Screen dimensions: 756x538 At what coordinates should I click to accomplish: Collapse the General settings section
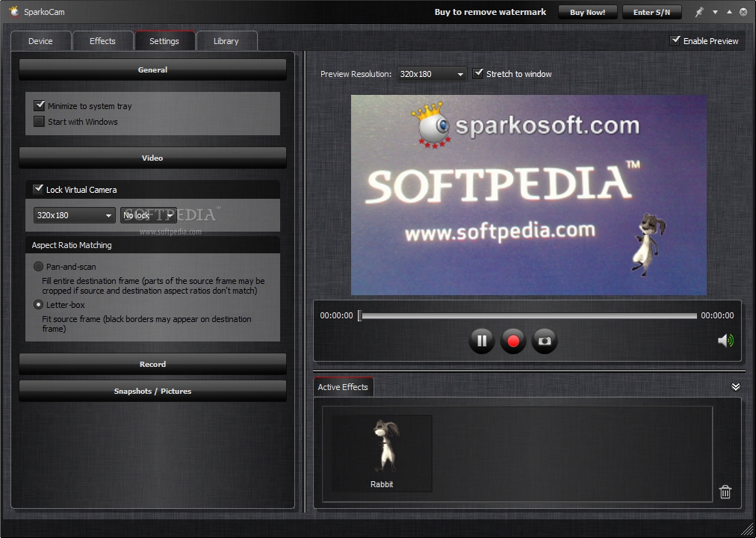152,70
